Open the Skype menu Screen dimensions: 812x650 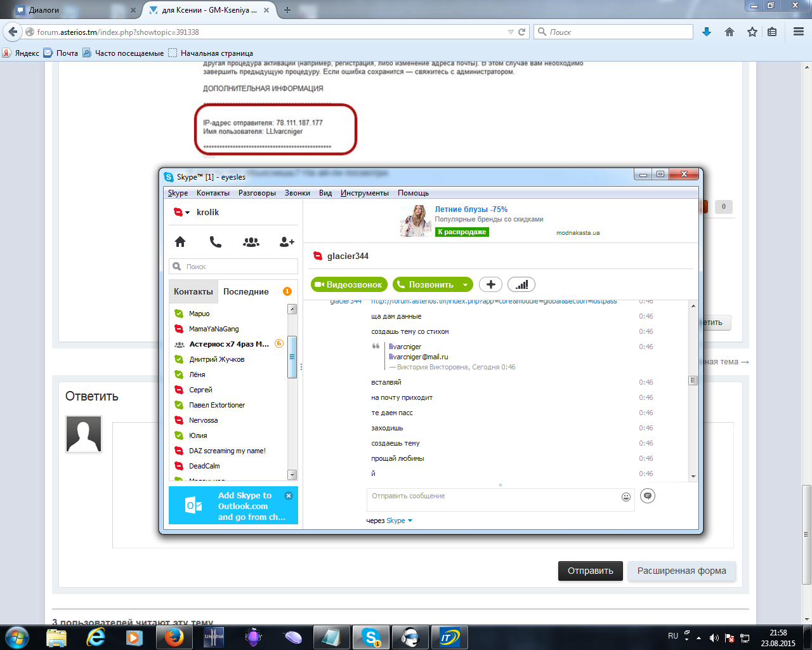(178, 193)
